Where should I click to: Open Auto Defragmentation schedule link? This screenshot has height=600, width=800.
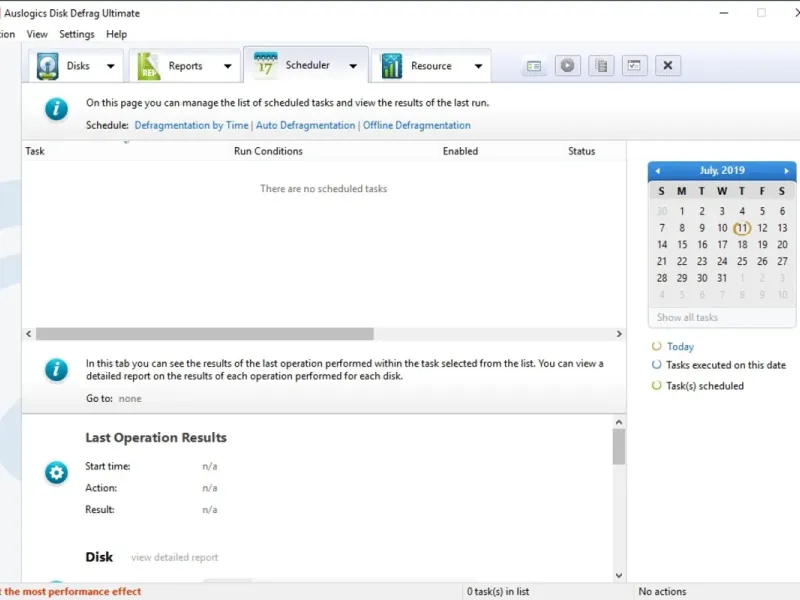coord(305,125)
